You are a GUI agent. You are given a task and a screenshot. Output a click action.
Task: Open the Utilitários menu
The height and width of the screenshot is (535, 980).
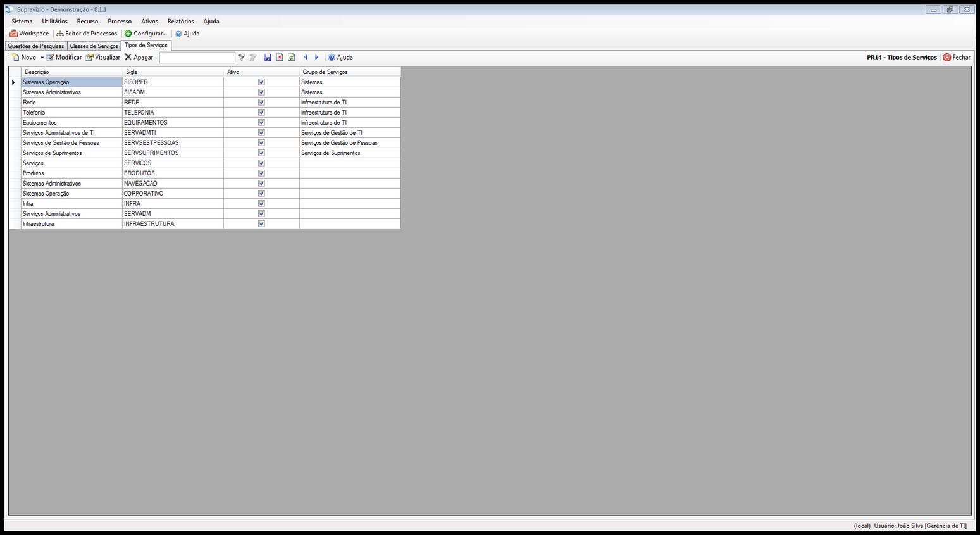click(55, 22)
